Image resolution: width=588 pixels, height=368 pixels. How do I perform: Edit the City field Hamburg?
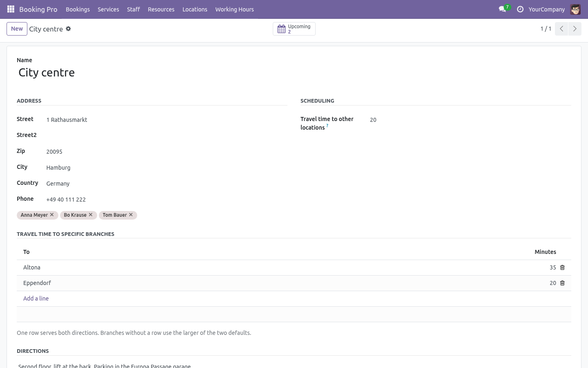(x=167, y=167)
